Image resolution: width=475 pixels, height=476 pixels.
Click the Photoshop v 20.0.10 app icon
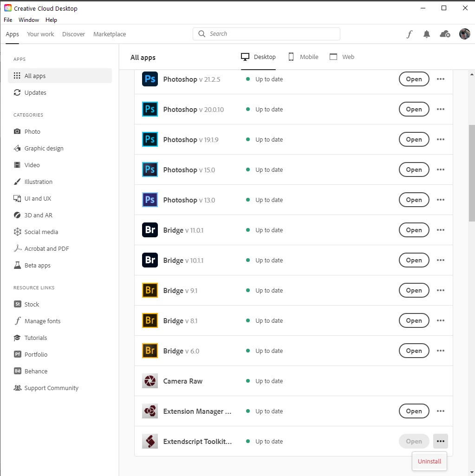coord(150,109)
